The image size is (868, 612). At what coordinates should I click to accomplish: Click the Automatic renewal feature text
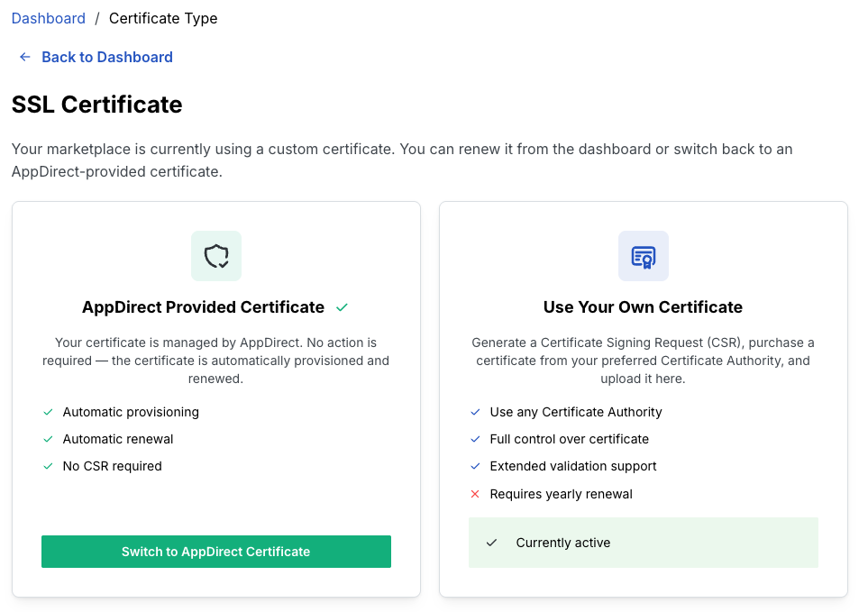point(118,439)
